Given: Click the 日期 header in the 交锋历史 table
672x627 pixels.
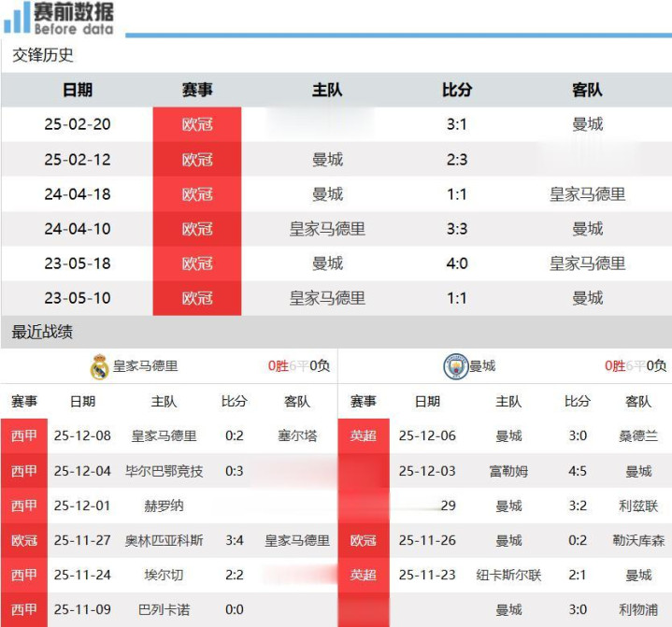Looking at the screenshot, I should 78,90.
